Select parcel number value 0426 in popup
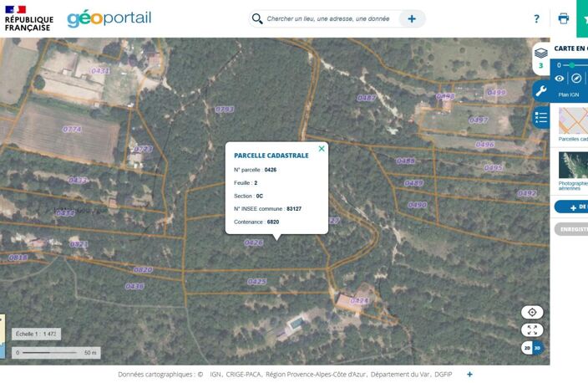The height and width of the screenshot is (383, 588). coord(271,170)
